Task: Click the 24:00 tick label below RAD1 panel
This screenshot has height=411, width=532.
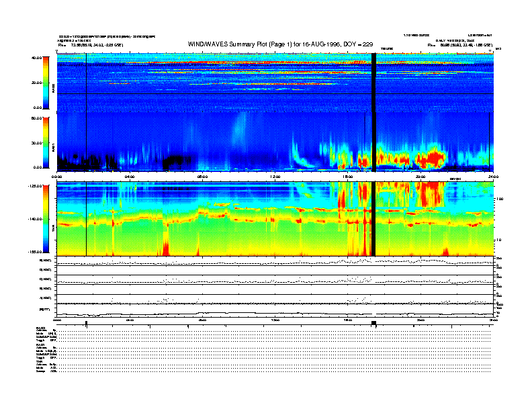Action: tap(493, 177)
